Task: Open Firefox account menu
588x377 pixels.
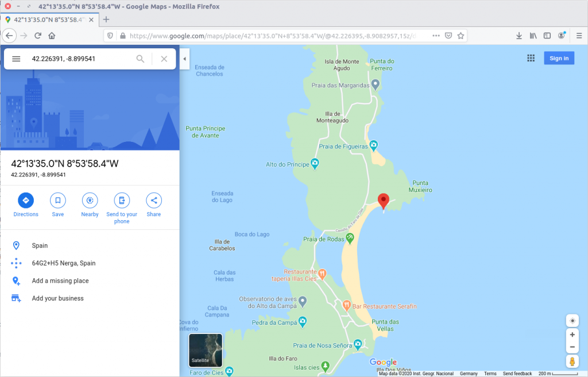Action: (562, 36)
